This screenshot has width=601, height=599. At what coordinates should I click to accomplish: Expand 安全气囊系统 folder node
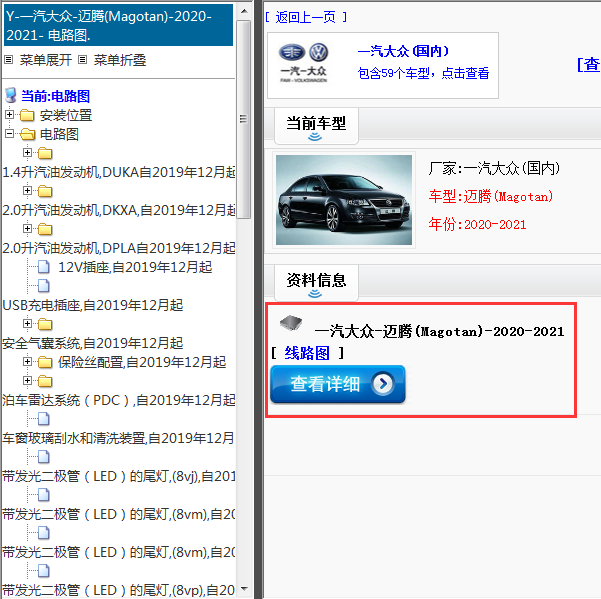point(27,323)
